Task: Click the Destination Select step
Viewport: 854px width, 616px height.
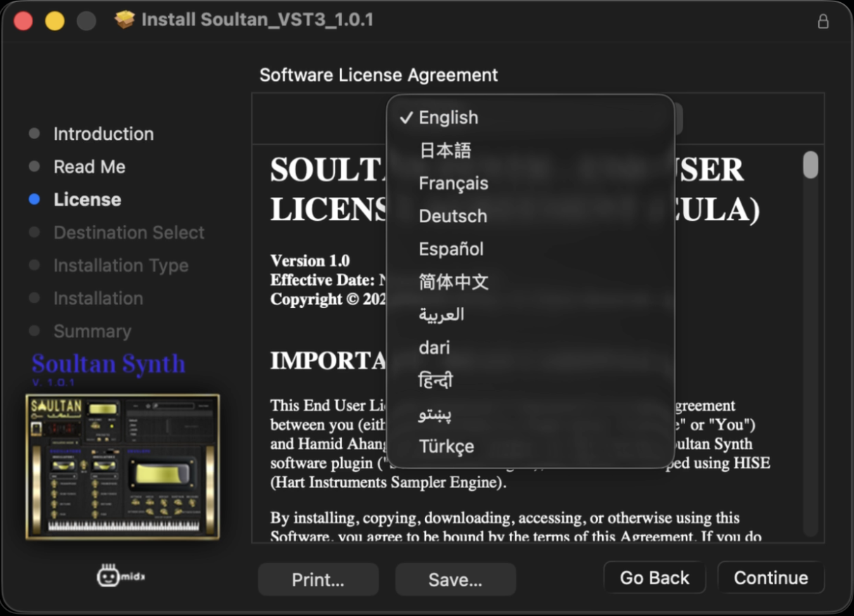Action: tap(129, 233)
